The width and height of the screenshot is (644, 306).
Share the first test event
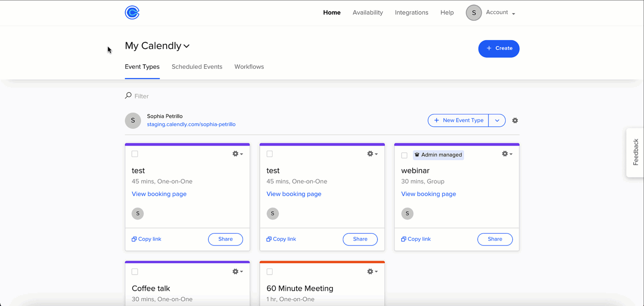click(x=225, y=239)
